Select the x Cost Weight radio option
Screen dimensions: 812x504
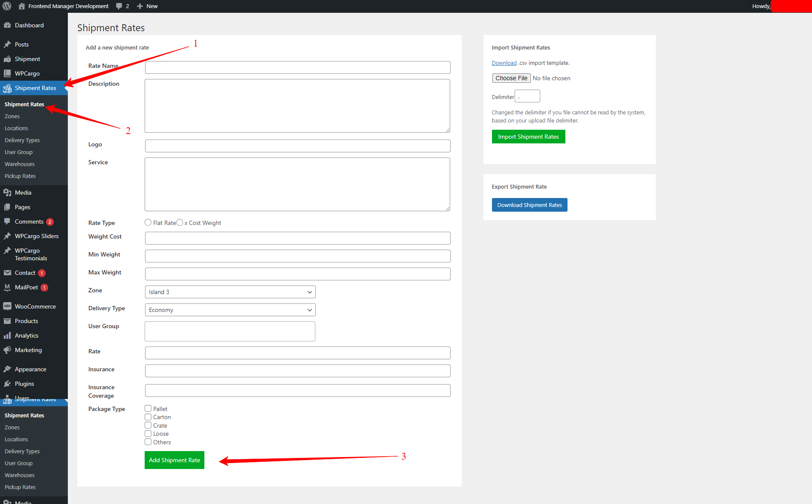click(x=180, y=222)
